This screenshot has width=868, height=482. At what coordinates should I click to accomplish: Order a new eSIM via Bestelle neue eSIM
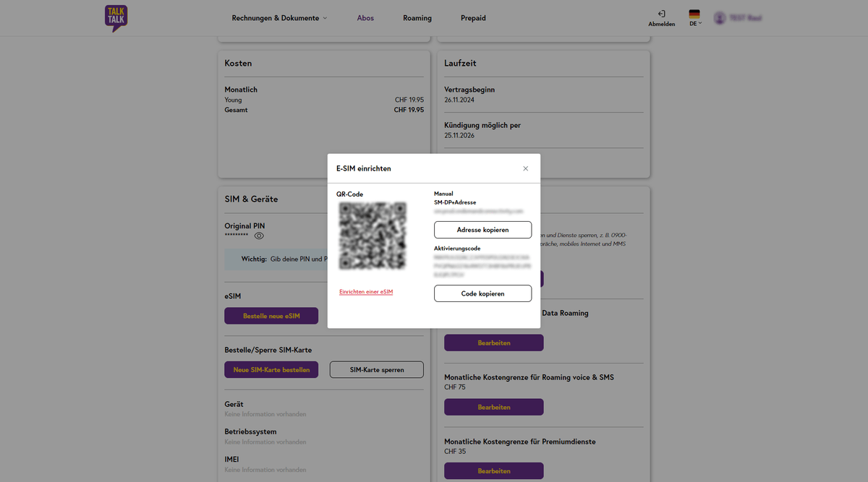pos(271,316)
